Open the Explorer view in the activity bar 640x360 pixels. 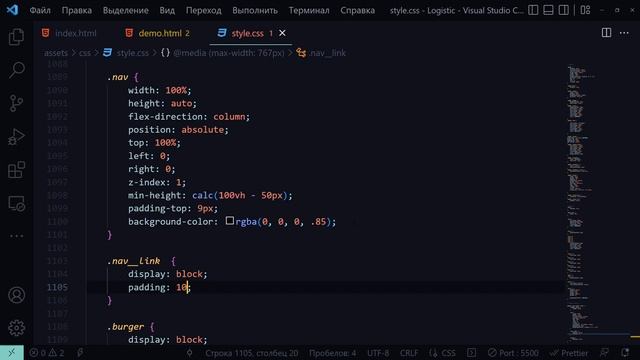pyautogui.click(x=16, y=37)
